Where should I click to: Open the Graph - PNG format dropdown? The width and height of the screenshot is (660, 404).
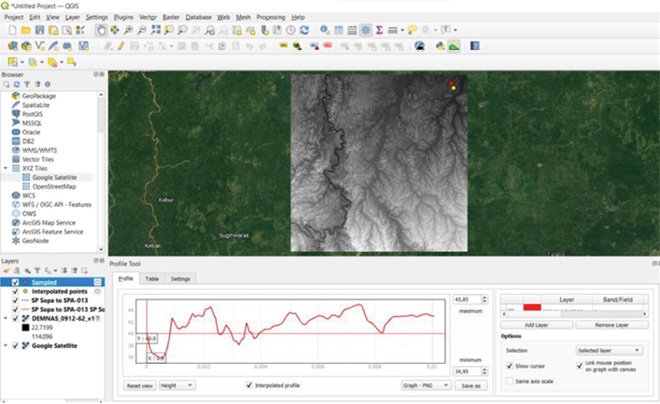click(423, 385)
